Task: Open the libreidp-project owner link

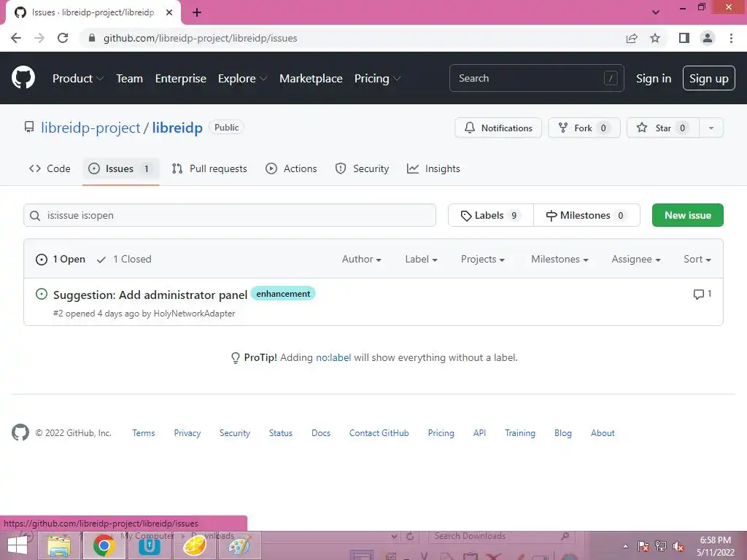Action: click(x=90, y=128)
